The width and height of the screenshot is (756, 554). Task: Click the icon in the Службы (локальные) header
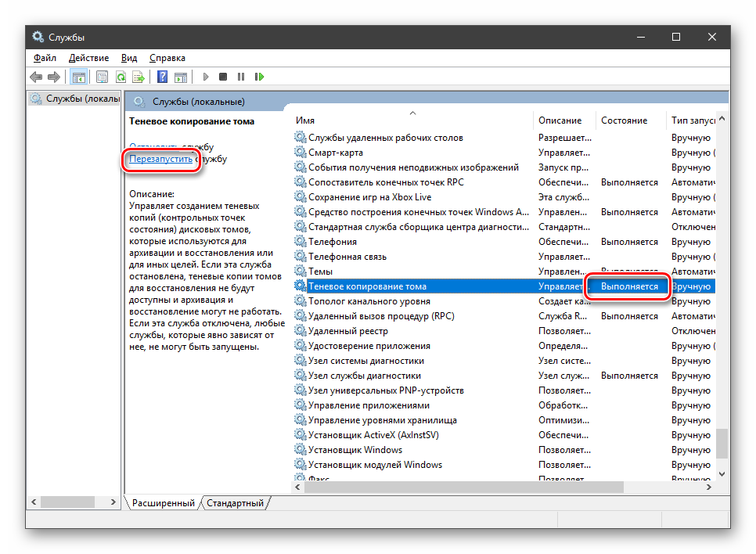tap(139, 102)
